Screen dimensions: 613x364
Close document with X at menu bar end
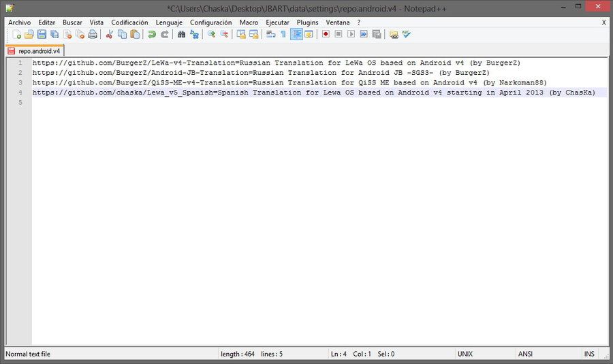point(603,22)
